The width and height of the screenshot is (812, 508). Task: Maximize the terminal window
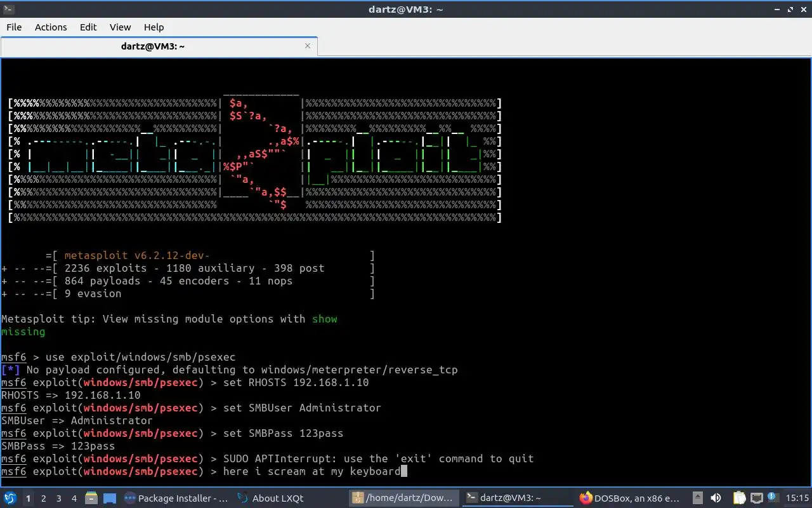point(791,9)
